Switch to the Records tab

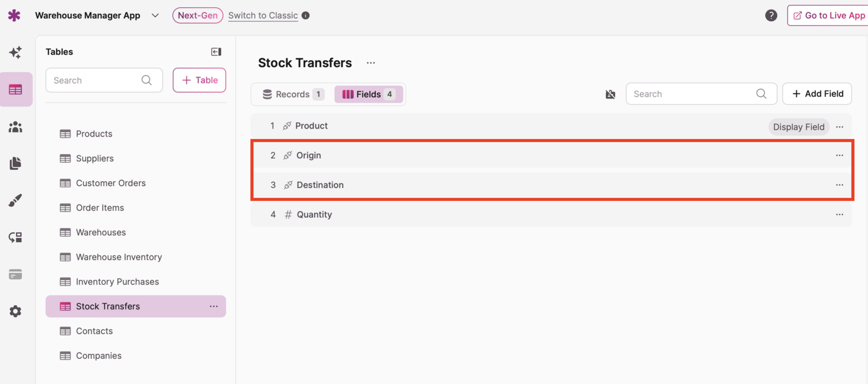(x=293, y=94)
